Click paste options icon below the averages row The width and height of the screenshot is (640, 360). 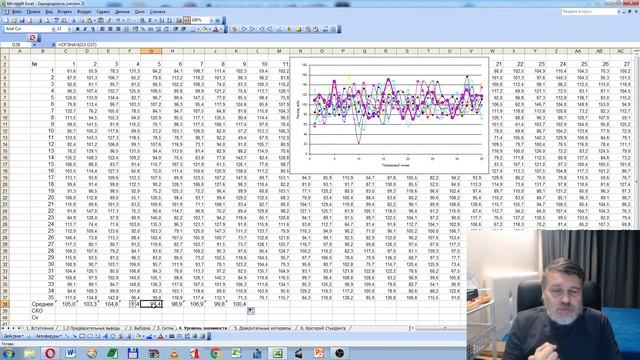coord(251,311)
